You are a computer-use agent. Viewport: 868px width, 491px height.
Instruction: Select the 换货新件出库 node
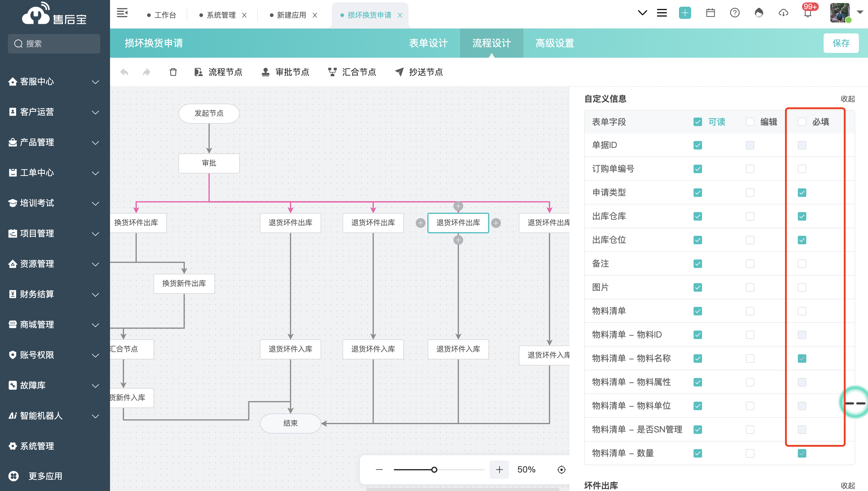(184, 283)
